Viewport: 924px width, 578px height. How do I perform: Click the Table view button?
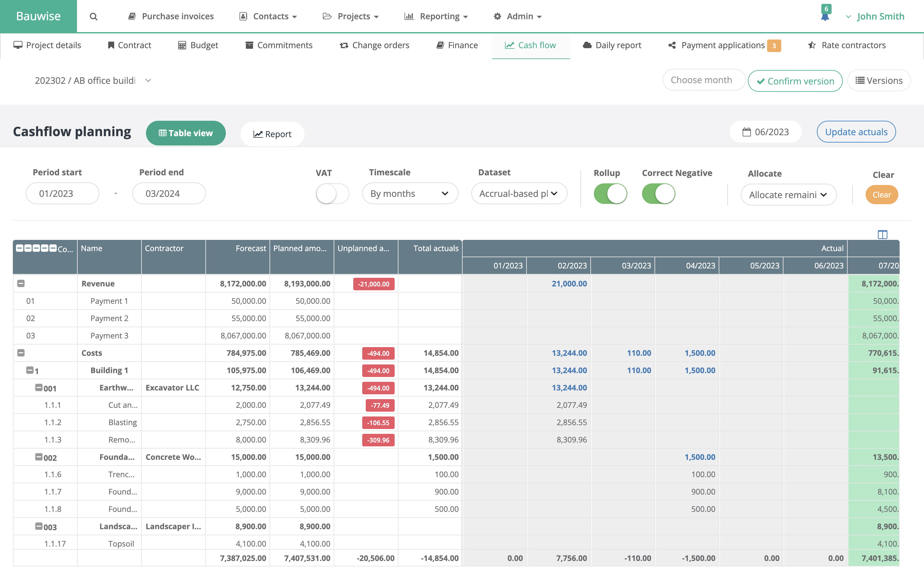(x=185, y=133)
